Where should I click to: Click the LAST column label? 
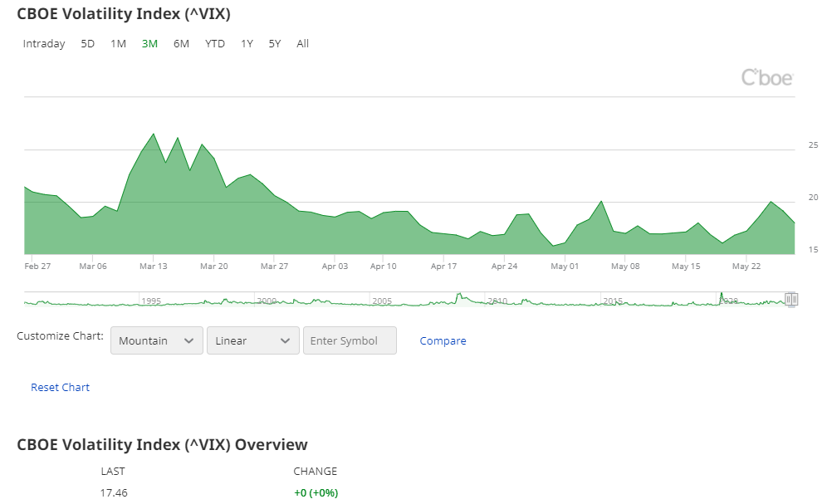(113, 472)
